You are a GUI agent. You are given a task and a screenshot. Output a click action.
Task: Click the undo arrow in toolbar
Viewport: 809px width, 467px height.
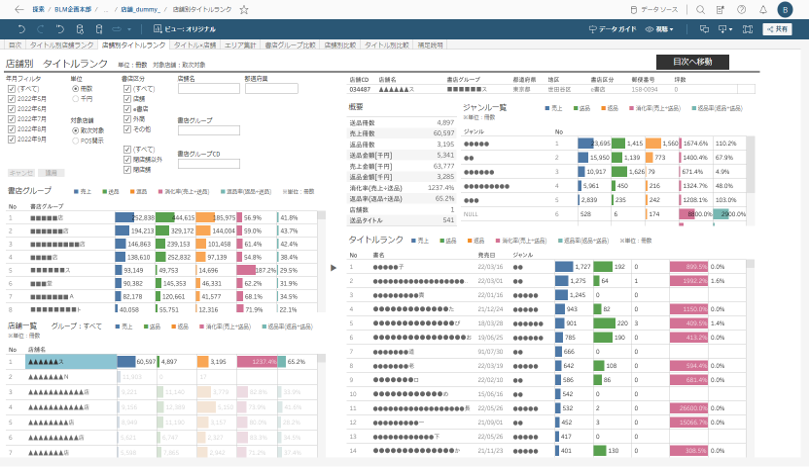pyautogui.click(x=22, y=30)
